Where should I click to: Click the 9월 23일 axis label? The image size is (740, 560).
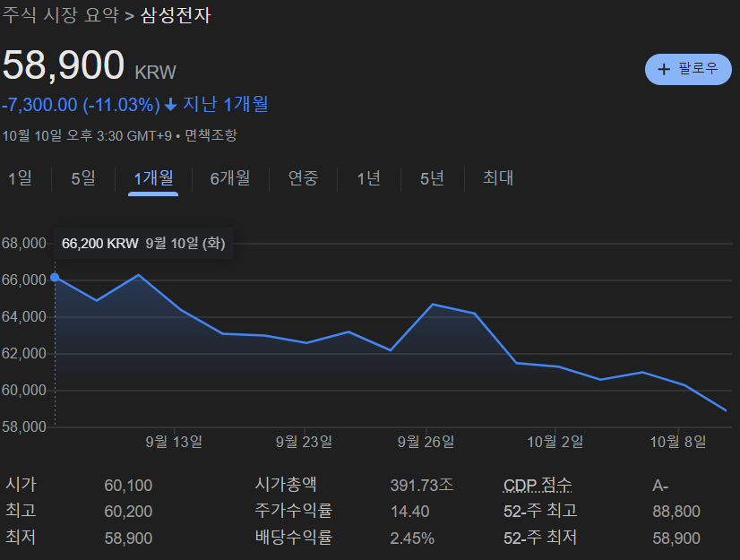pyautogui.click(x=304, y=442)
